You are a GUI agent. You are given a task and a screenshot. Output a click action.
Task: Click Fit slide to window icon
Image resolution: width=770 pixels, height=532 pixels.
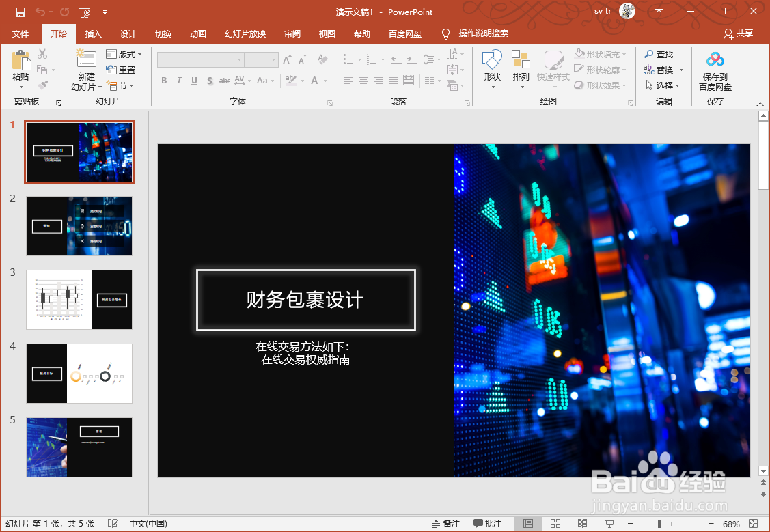point(754,524)
